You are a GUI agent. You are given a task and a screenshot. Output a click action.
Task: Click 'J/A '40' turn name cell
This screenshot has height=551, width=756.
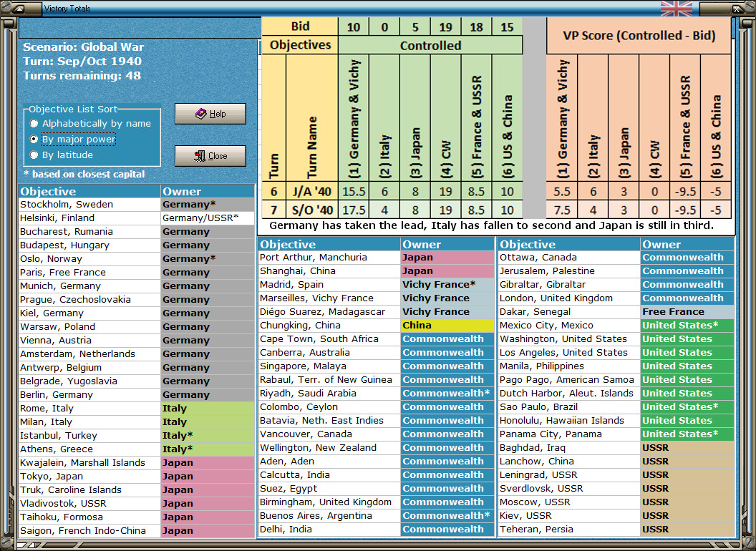pyautogui.click(x=312, y=191)
